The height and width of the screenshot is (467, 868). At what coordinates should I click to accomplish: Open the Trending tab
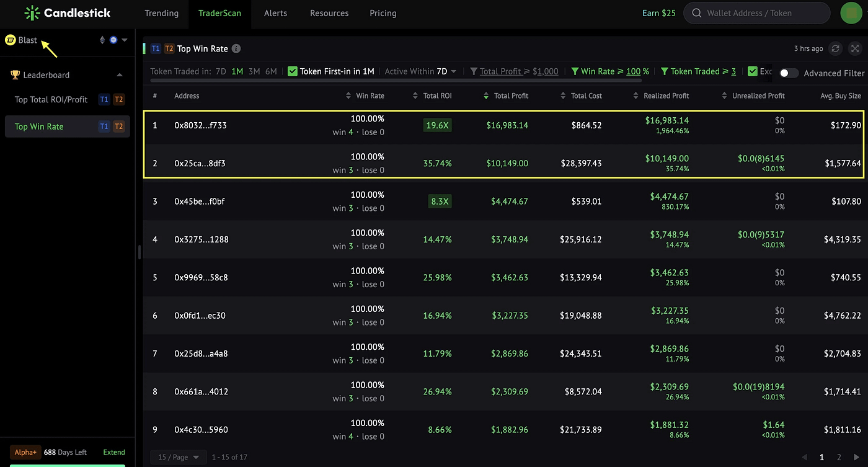161,13
